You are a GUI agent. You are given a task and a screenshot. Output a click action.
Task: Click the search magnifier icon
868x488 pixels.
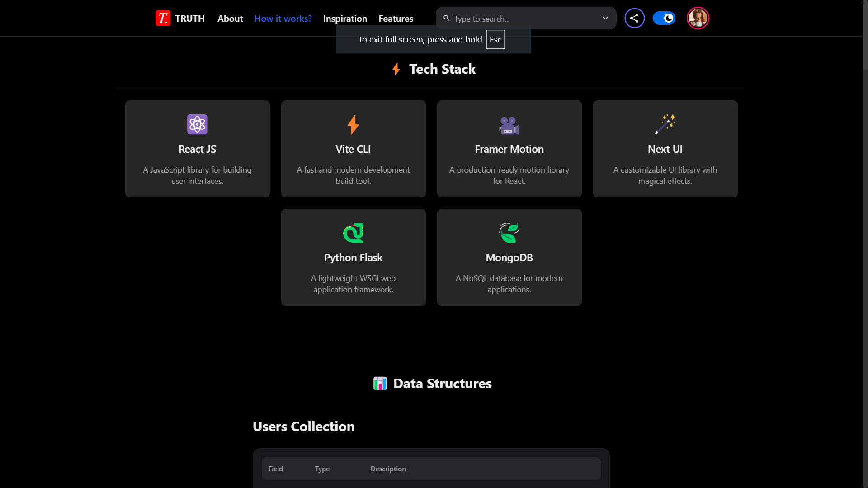(x=446, y=19)
